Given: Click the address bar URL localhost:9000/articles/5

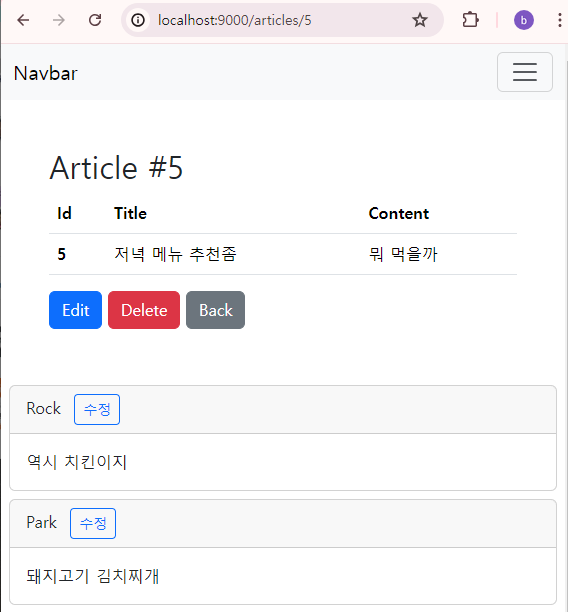Looking at the screenshot, I should (235, 20).
